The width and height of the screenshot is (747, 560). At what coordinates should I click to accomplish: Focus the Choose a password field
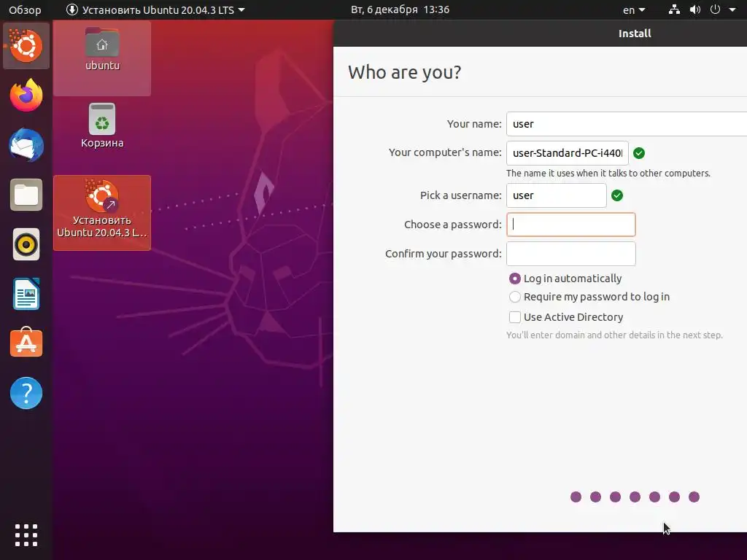pos(570,225)
